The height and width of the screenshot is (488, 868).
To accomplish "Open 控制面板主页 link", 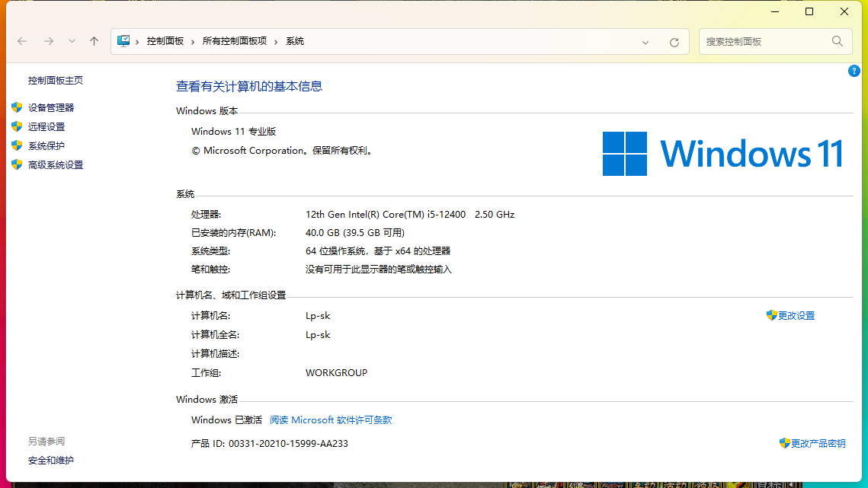I will pos(56,80).
